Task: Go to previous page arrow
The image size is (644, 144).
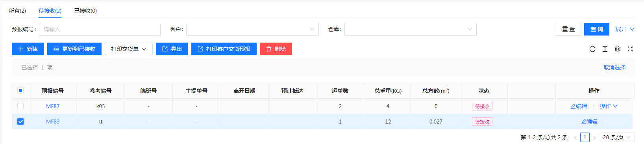Action: tap(576, 137)
